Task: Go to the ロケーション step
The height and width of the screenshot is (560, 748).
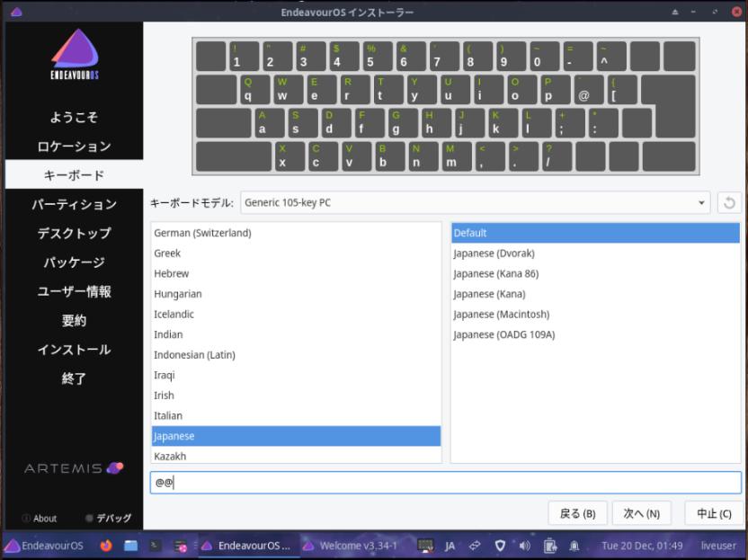Action: [74, 146]
